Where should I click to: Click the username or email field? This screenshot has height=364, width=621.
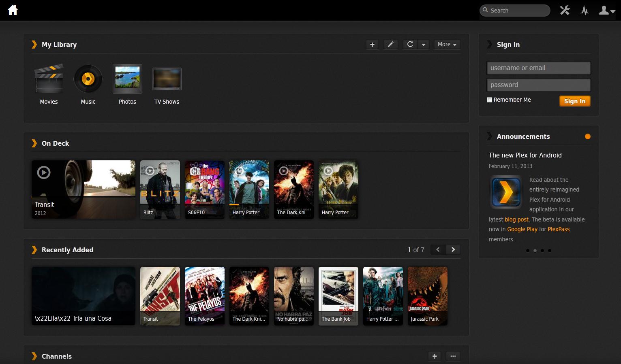pos(538,68)
